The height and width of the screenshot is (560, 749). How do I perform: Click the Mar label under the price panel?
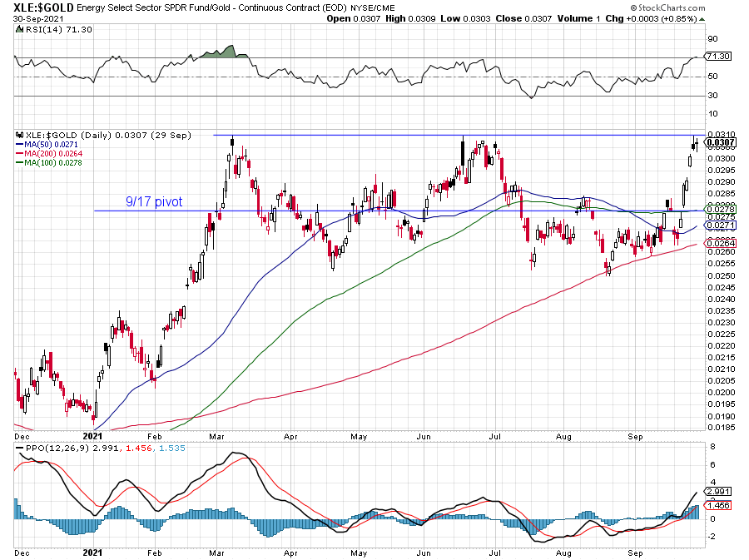(217, 437)
